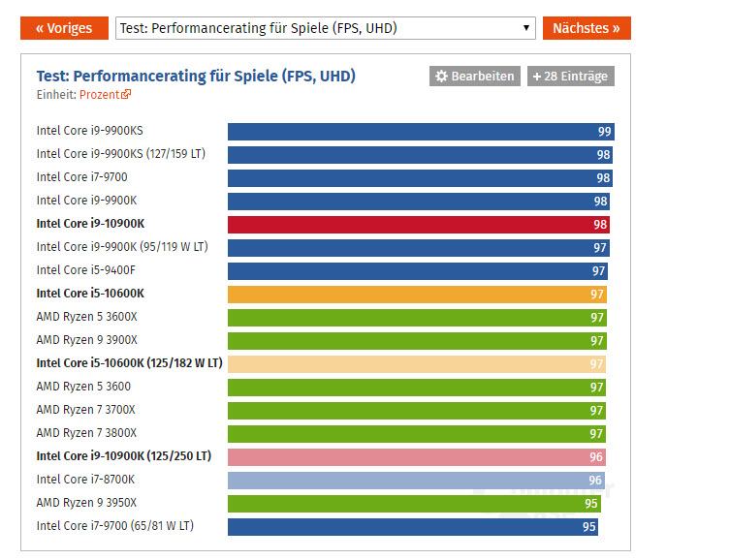Image resolution: width=730 pixels, height=560 pixels.
Task: Select Intel Core i9-9900K (95/119 W LT) label
Action: pos(122,247)
